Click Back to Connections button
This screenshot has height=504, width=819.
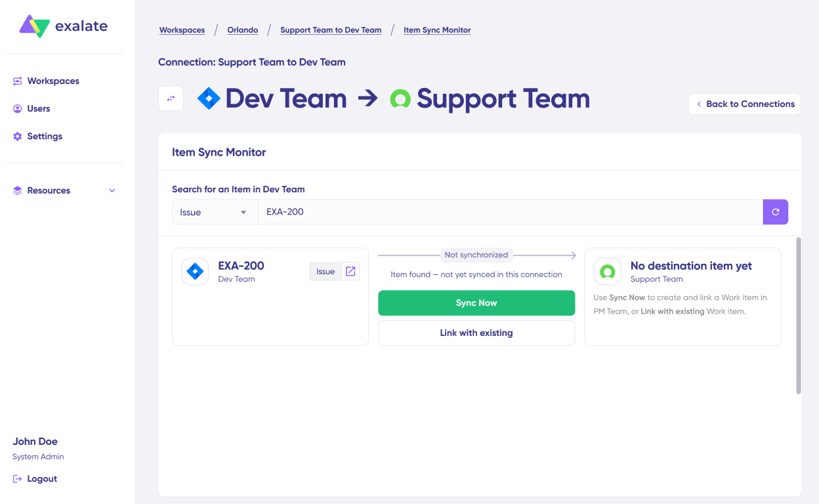(x=744, y=104)
